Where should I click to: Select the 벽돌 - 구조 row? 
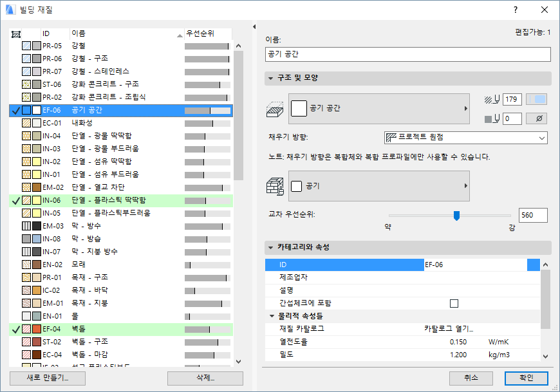point(121,342)
